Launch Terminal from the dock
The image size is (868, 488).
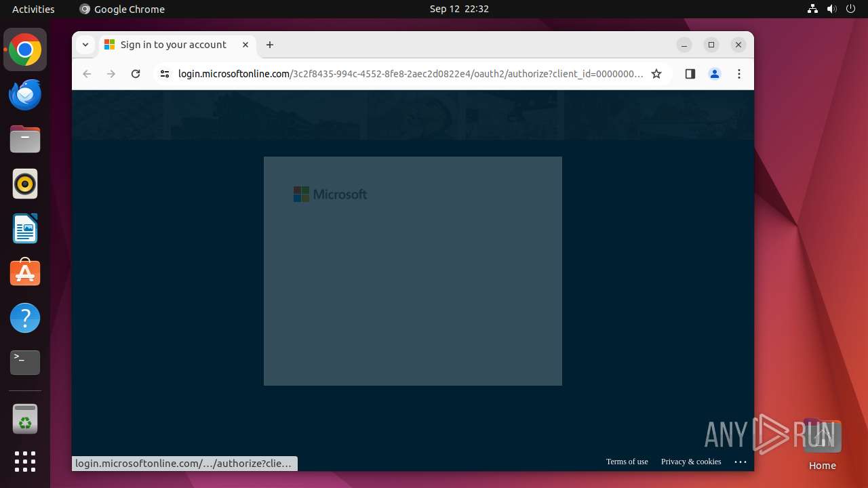tap(25, 363)
